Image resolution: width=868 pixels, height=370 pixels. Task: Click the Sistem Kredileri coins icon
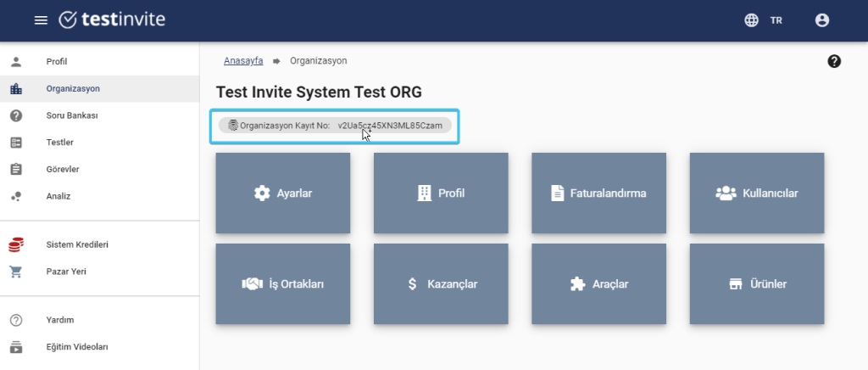[16, 244]
